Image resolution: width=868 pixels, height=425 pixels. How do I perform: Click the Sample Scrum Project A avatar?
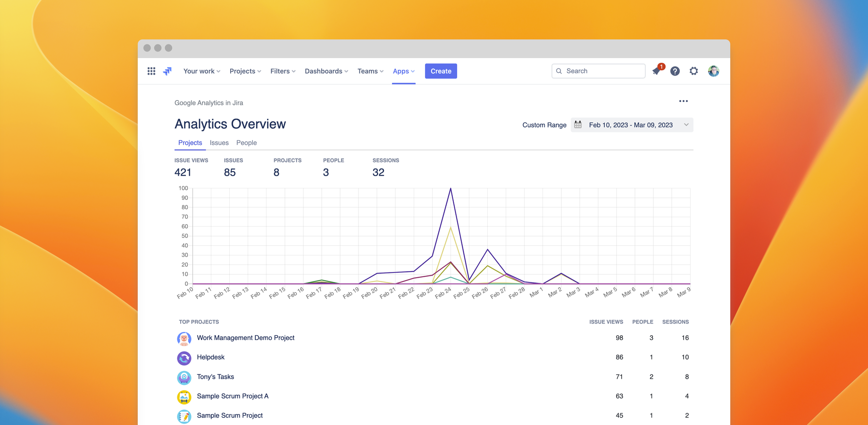coord(184,397)
